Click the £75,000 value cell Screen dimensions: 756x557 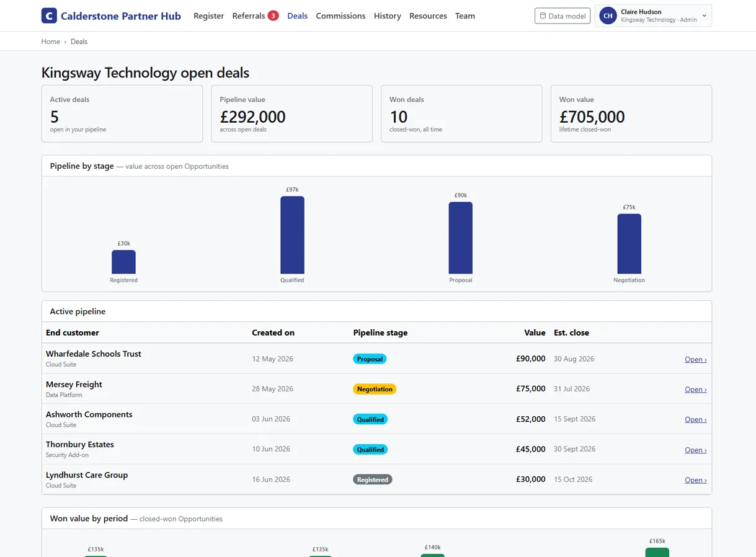[530, 389]
